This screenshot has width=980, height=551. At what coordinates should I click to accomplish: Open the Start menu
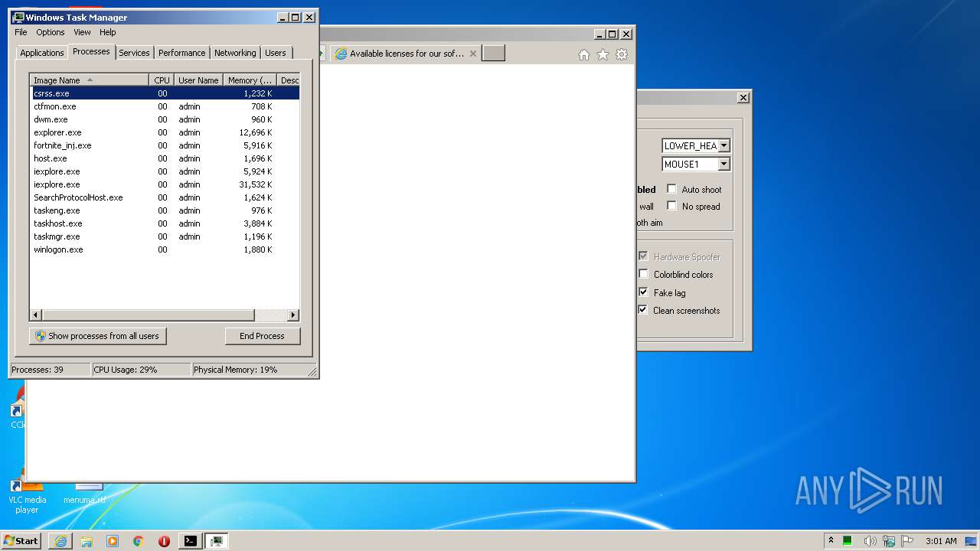[21, 541]
